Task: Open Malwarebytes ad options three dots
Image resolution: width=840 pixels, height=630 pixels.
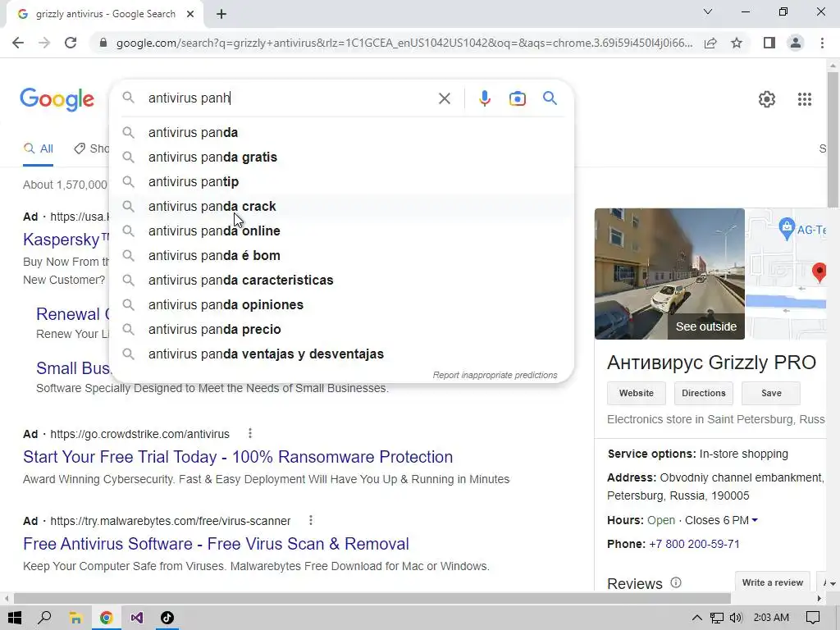Action: pos(311,520)
